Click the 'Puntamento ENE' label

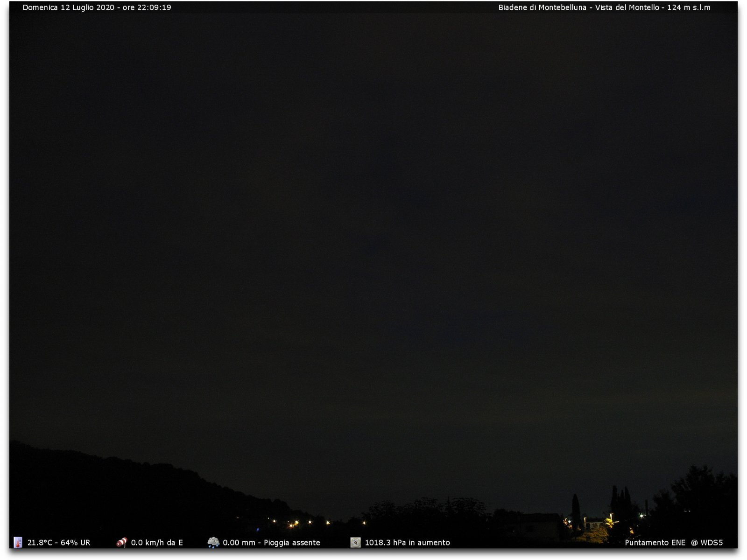(x=655, y=543)
